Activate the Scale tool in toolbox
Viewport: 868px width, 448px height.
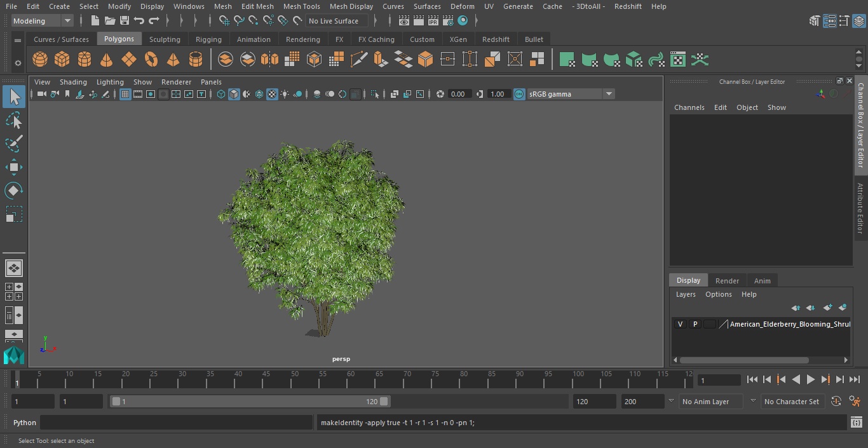click(14, 214)
